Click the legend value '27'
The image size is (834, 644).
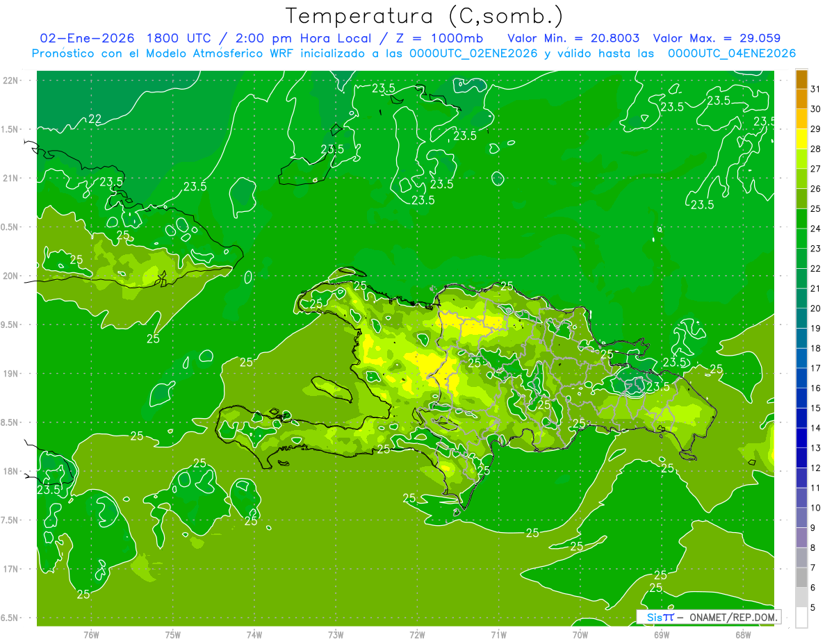pyautogui.click(x=815, y=169)
